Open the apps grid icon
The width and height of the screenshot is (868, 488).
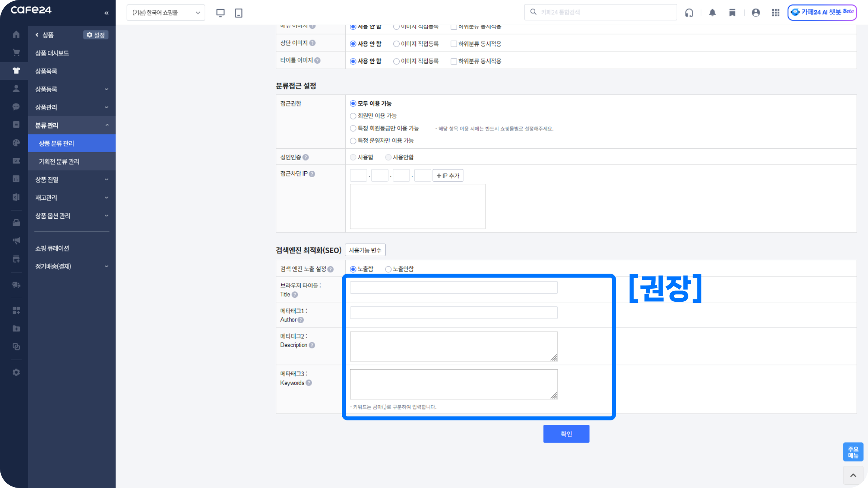tap(775, 13)
